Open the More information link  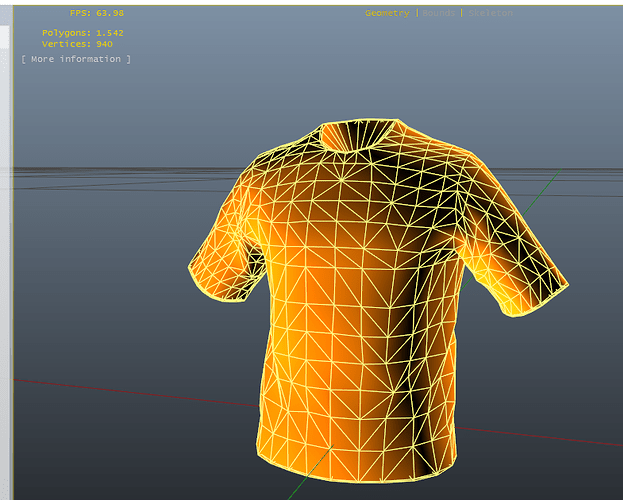(76, 59)
